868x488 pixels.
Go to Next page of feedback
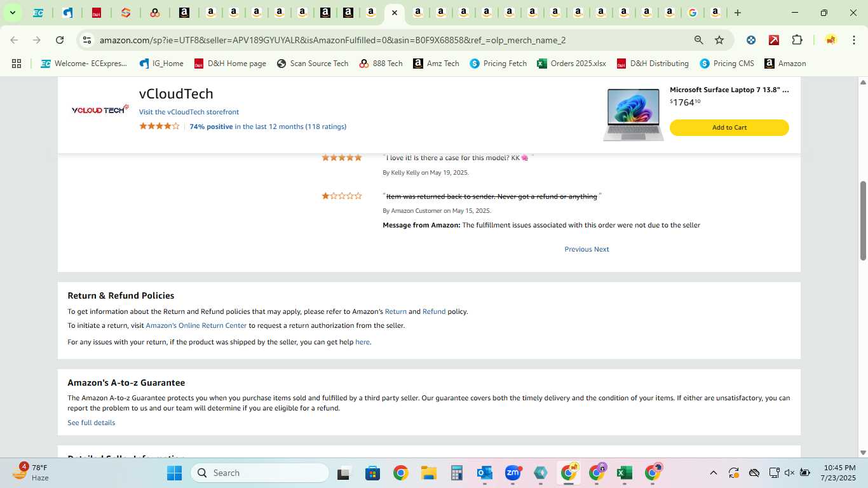602,249
